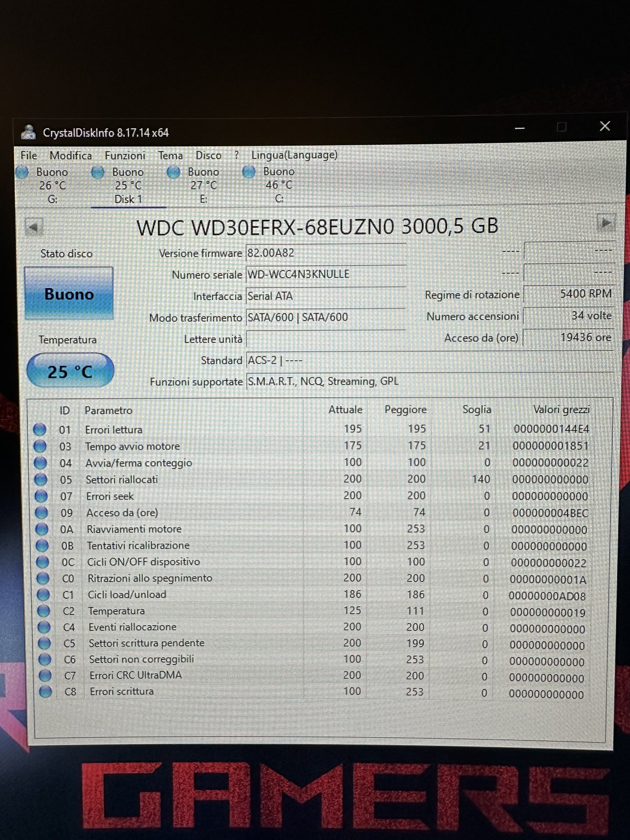630x840 pixels.
Task: Click the Soglia column header
Action: tap(477, 409)
